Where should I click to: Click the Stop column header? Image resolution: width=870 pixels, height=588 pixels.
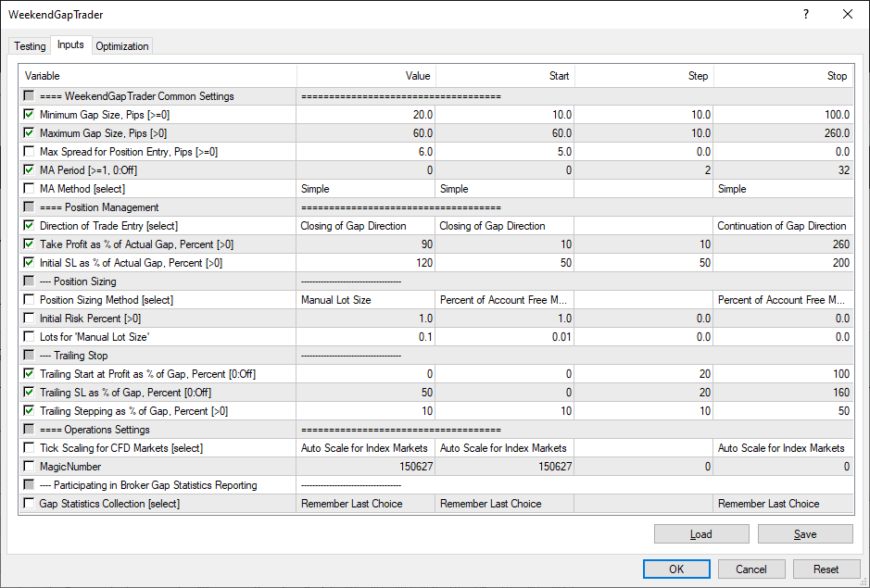[783, 76]
